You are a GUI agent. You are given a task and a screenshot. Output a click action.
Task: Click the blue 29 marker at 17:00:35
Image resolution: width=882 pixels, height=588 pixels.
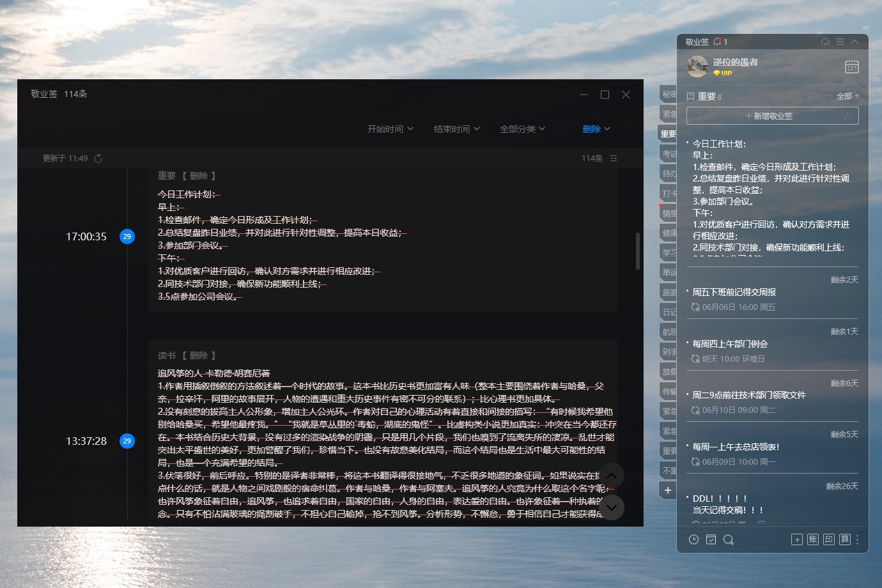(x=127, y=236)
